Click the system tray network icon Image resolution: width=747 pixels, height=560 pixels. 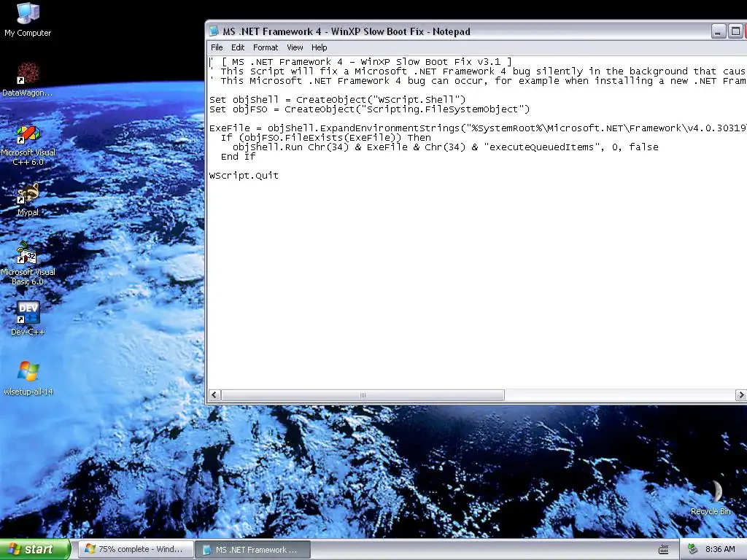[x=692, y=549]
